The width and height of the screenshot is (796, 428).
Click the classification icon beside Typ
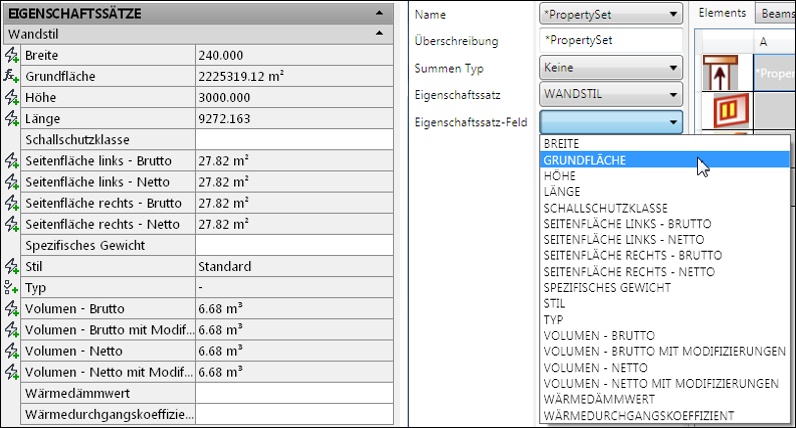pos(11,287)
